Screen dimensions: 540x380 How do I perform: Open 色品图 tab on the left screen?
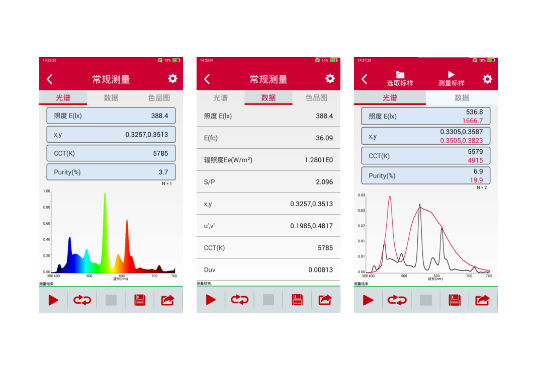pos(159,98)
